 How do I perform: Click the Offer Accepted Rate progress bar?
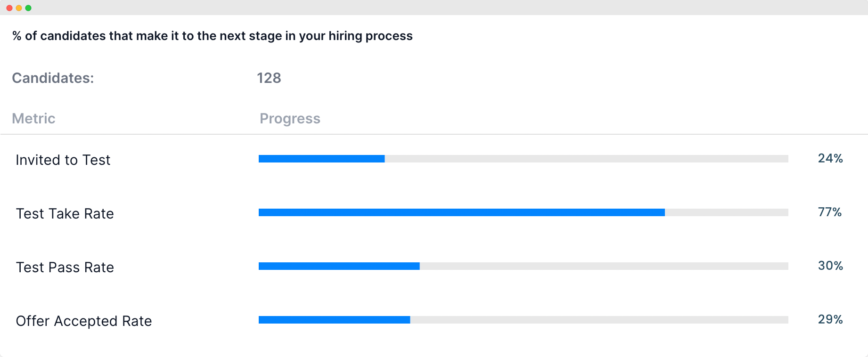point(524,320)
